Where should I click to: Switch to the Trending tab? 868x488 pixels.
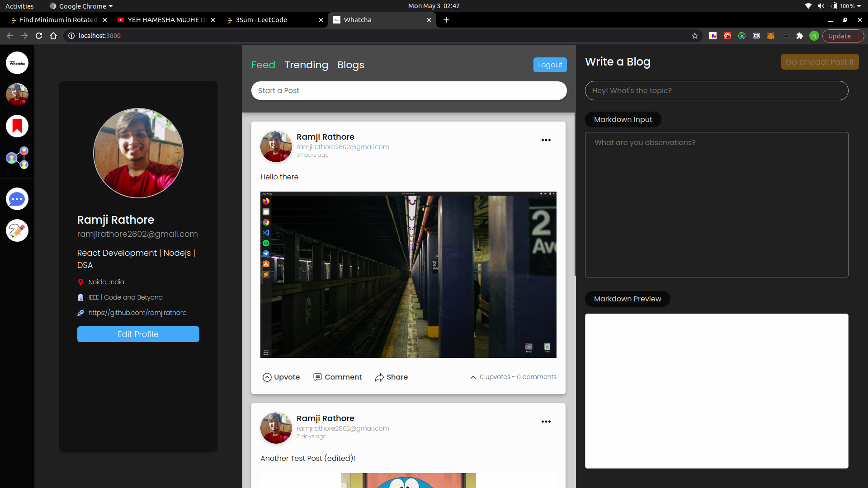point(306,65)
